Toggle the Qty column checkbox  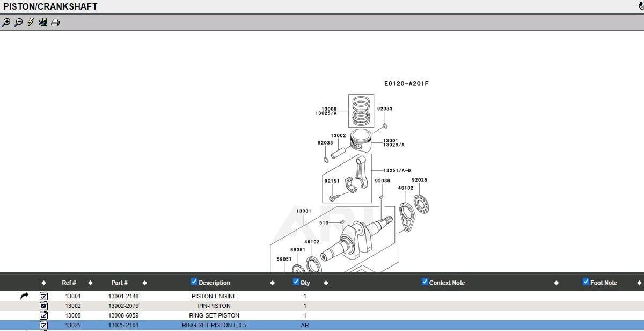point(296,282)
